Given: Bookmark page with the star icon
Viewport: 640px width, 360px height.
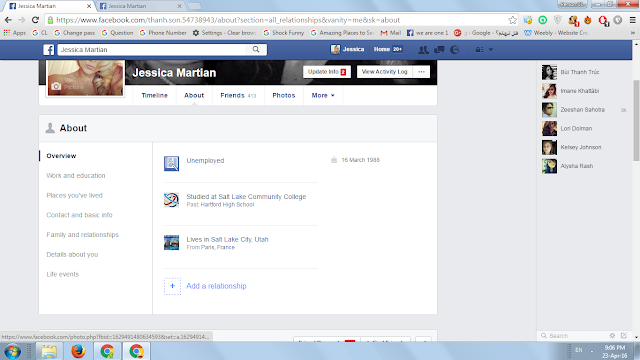Looking at the screenshot, I should coord(513,20).
